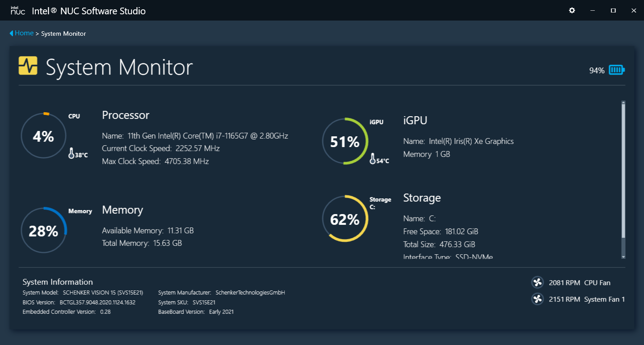
Task: Click the Intel NUC logo
Action: 18,11
